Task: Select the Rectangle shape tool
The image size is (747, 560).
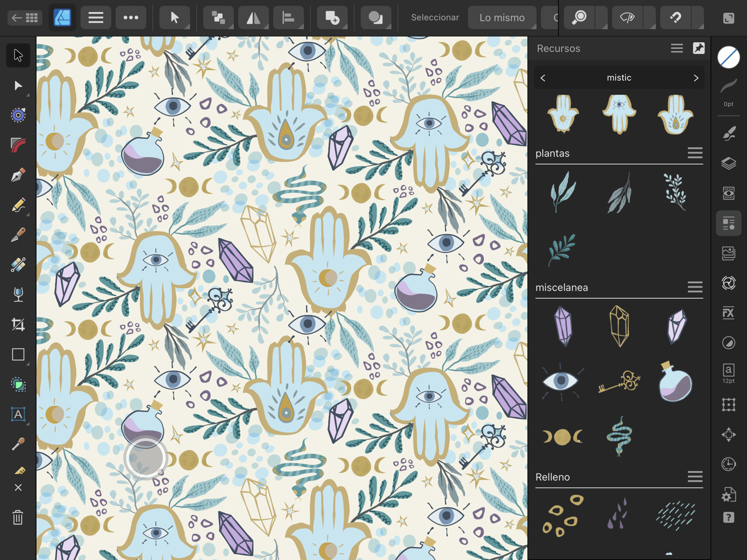Action: pyautogui.click(x=18, y=354)
